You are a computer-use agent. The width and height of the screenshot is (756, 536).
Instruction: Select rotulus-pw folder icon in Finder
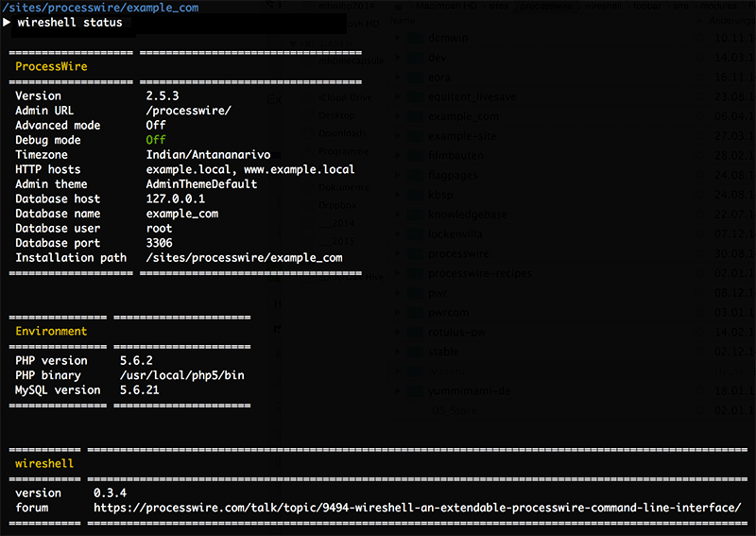pos(416,332)
